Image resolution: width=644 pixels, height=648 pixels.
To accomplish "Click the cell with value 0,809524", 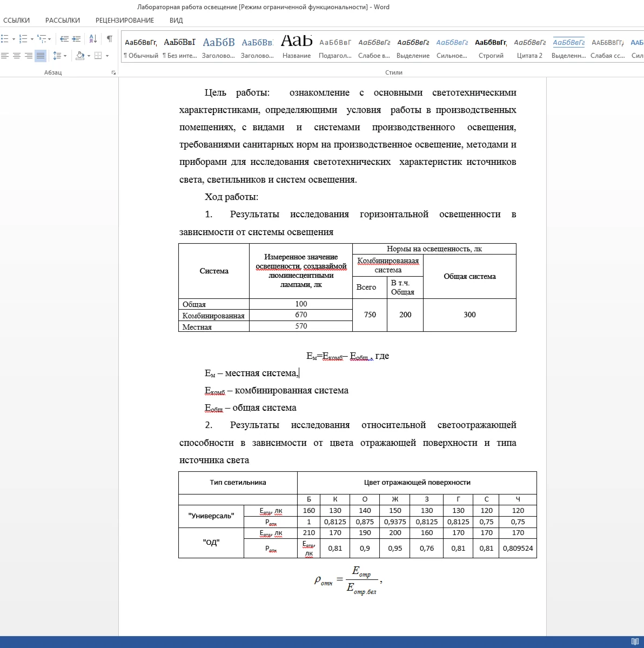I will click(518, 549).
